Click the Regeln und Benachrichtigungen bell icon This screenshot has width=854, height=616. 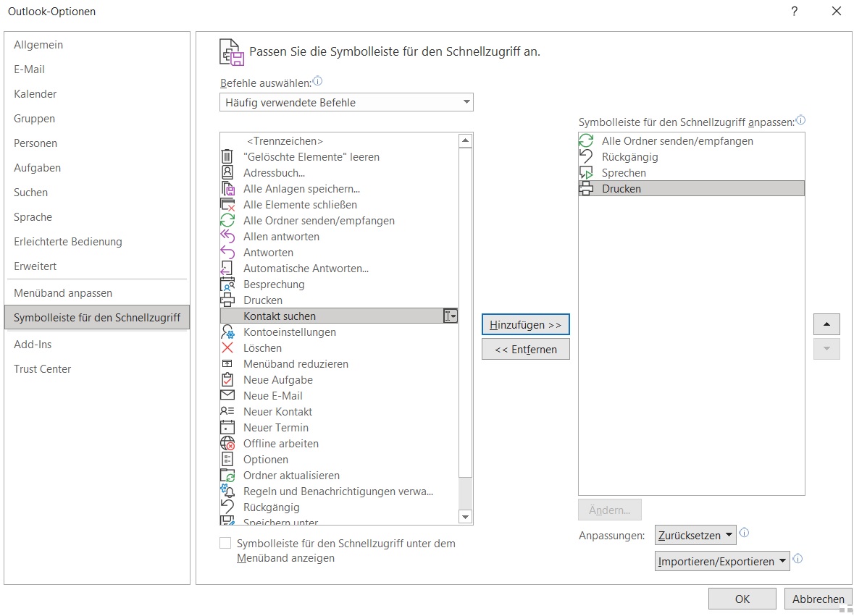[x=227, y=491]
